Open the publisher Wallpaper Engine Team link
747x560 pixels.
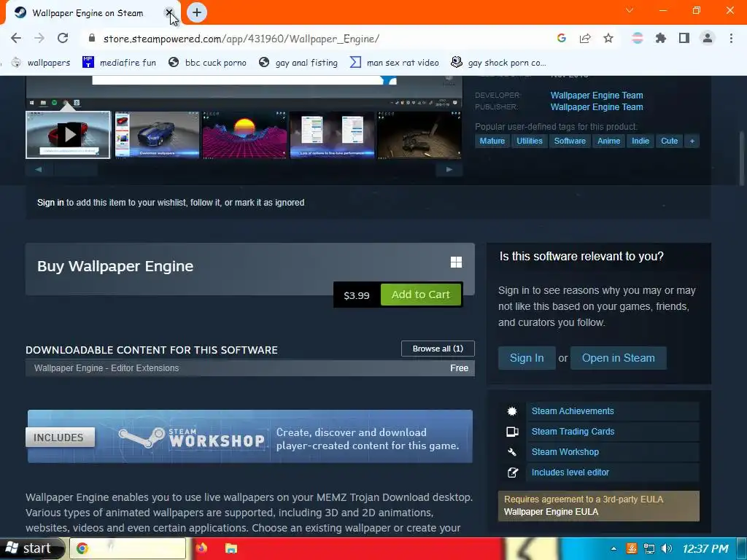pyautogui.click(x=597, y=107)
